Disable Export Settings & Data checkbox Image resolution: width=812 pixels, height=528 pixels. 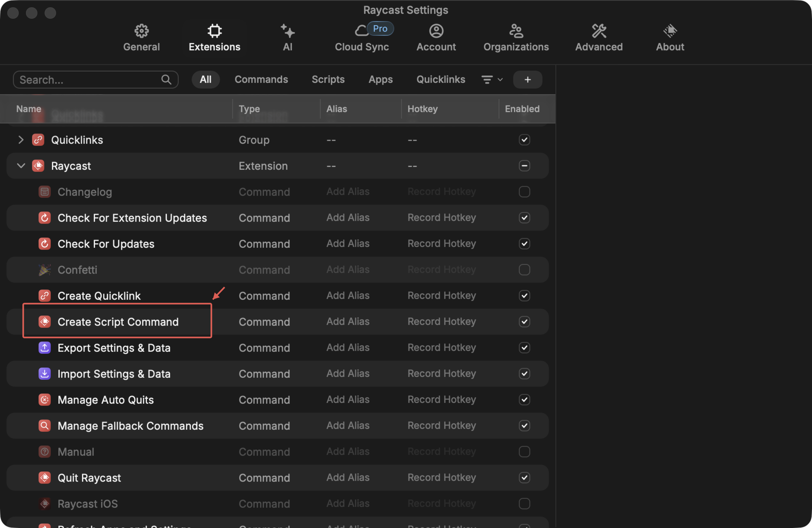pos(524,347)
